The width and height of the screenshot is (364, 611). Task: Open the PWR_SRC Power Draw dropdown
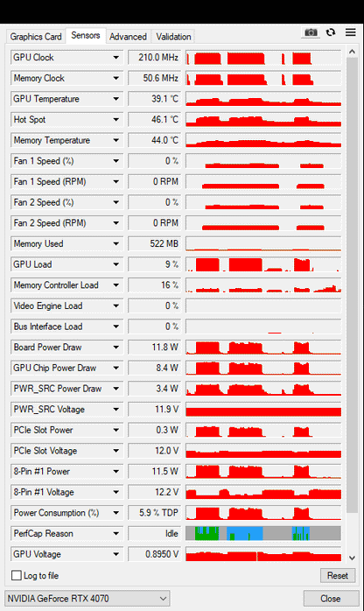pyautogui.click(x=116, y=389)
